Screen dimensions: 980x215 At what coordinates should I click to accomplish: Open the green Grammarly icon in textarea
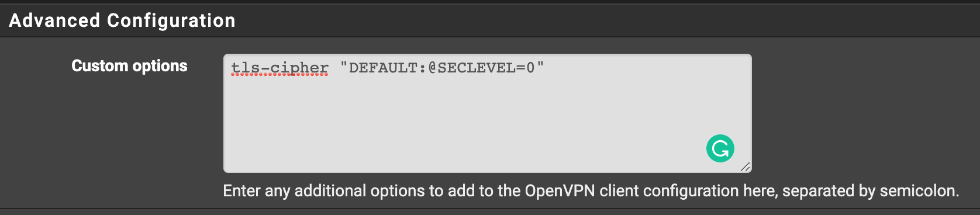720,148
